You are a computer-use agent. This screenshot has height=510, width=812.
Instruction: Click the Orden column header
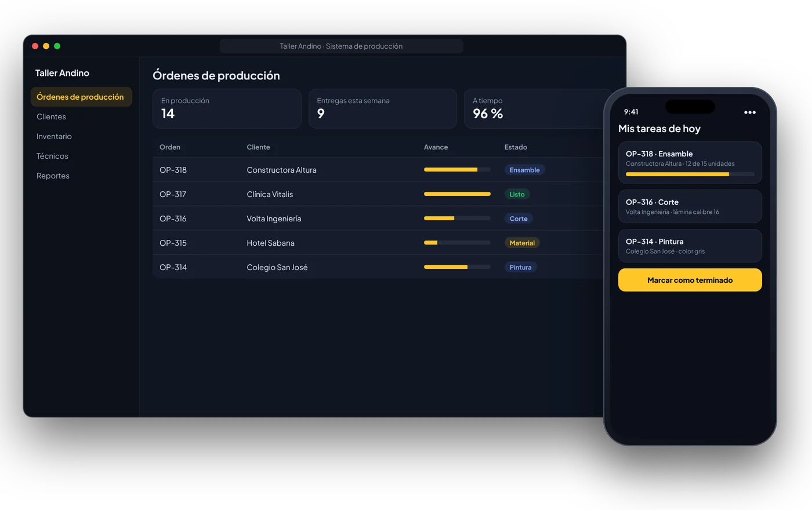pos(170,147)
